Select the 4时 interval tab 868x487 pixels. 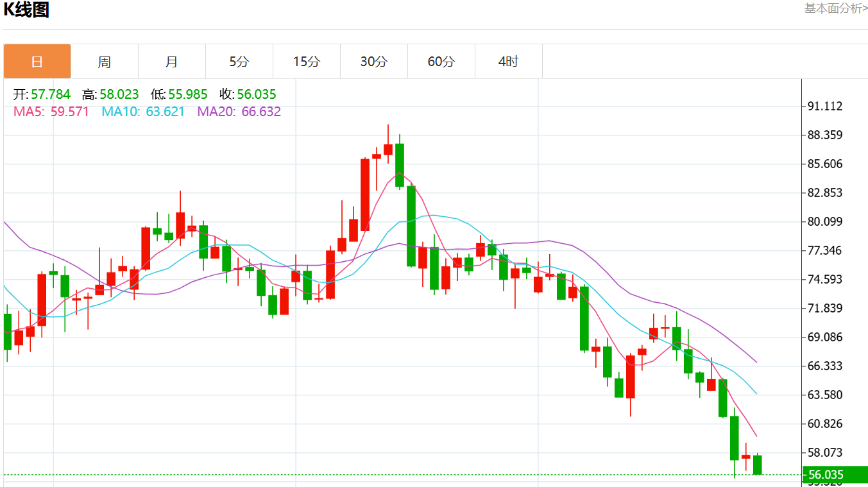[x=509, y=62]
